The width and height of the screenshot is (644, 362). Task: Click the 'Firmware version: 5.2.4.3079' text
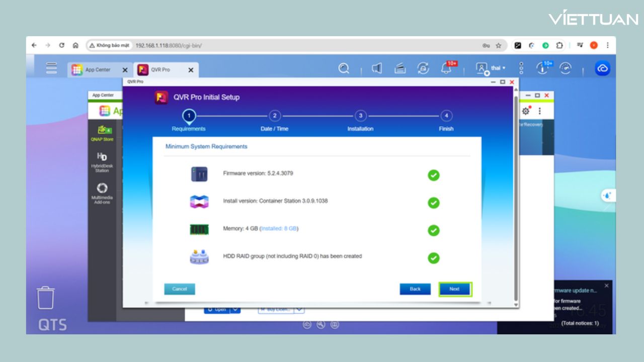[258, 173]
